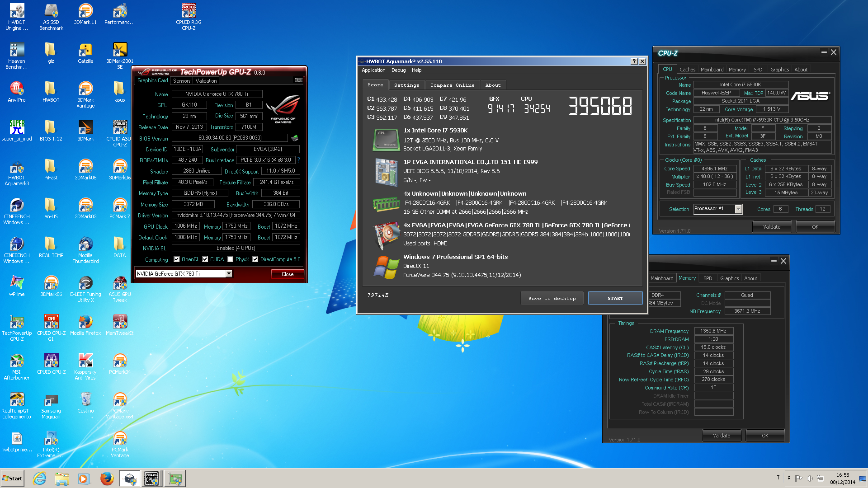868x488 pixels.
Task: Click the Core Speed 4895.1 MHz value
Action: click(x=715, y=169)
